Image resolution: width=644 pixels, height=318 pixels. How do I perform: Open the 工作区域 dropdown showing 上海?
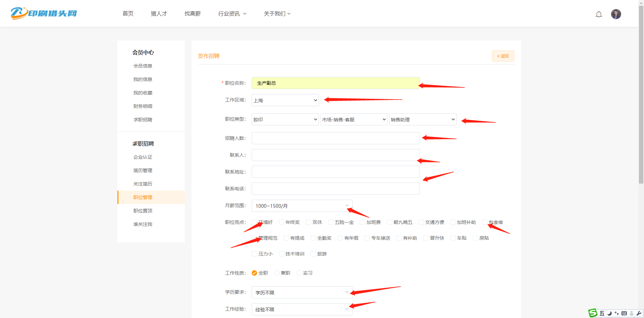coord(285,100)
